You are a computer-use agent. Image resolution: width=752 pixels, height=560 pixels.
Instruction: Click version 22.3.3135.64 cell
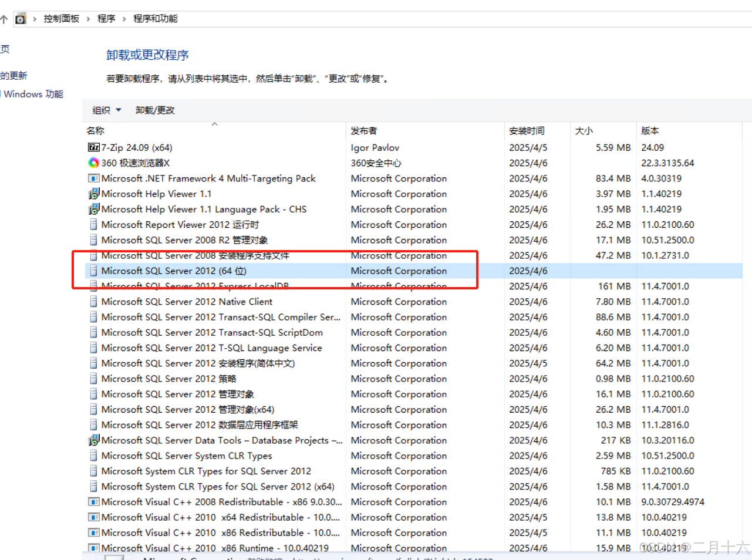pos(668,163)
